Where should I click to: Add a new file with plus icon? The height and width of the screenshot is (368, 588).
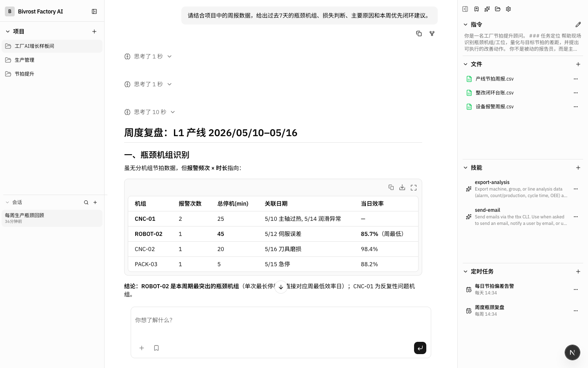click(x=578, y=64)
